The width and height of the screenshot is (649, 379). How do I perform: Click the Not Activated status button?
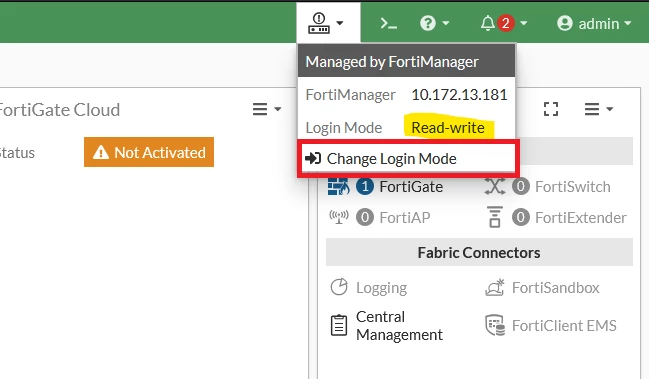tap(149, 152)
